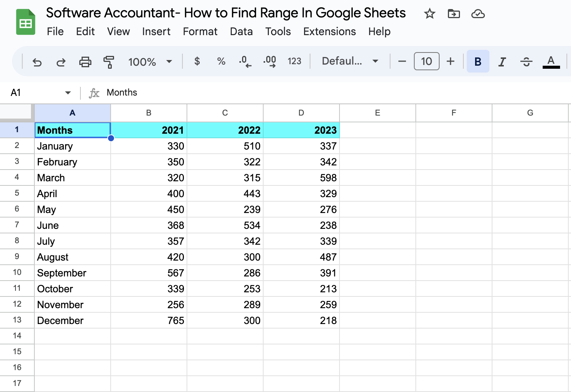Screen dimensions: 571x392
Task: Select column D header
Action: pyautogui.click(x=301, y=113)
